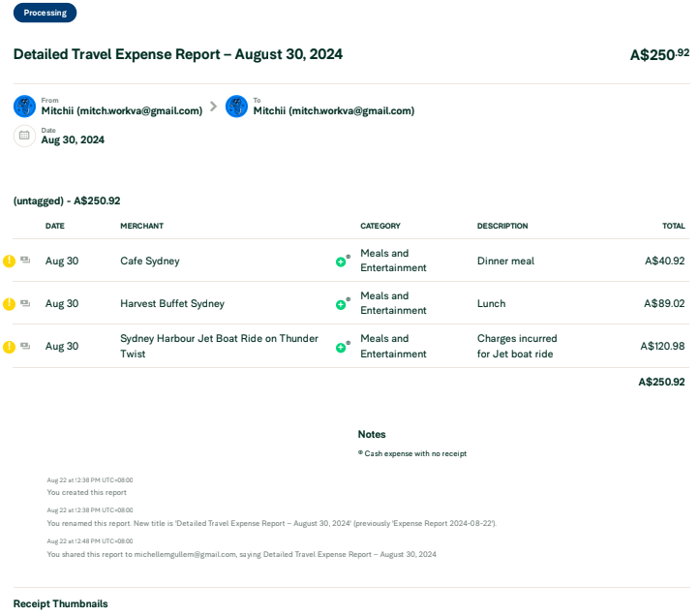The height and width of the screenshot is (616, 699).
Task: Click the yellow warning icon for Harvest Buffet Sydney
Action: click(x=9, y=304)
